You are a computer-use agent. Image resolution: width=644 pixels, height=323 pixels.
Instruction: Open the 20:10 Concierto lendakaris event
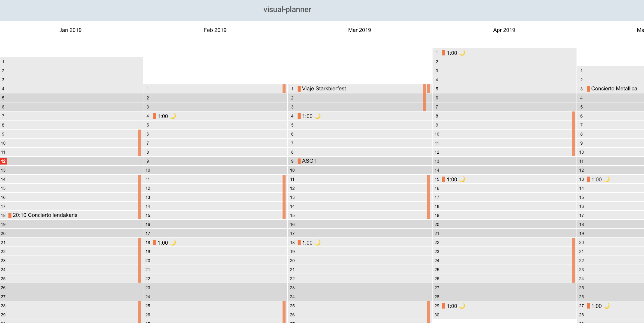pyautogui.click(x=45, y=215)
